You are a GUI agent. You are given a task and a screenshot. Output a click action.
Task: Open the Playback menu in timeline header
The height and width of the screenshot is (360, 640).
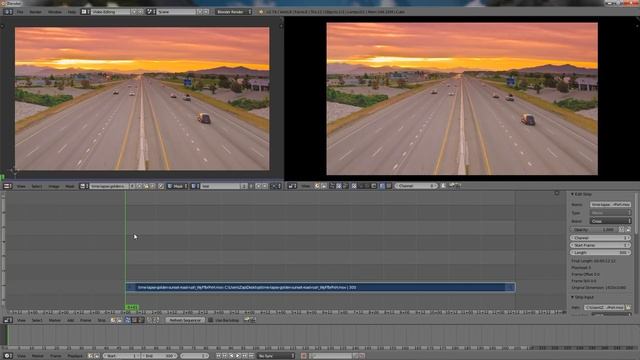click(x=75, y=356)
